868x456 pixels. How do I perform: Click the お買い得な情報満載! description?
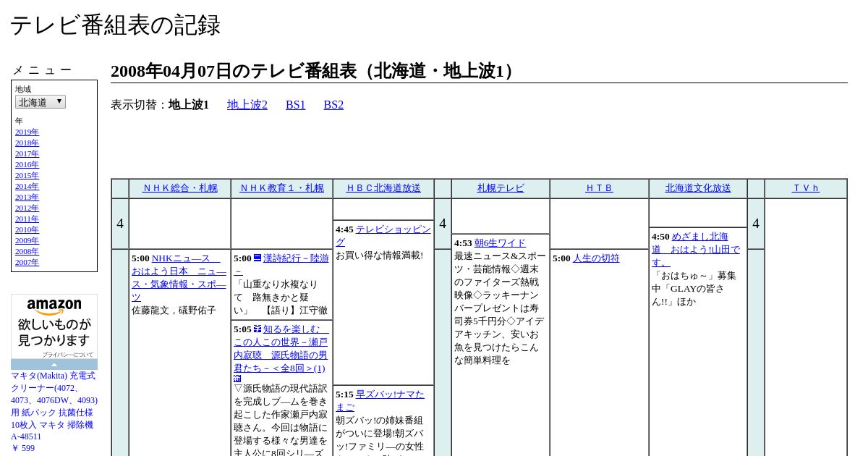(379, 256)
